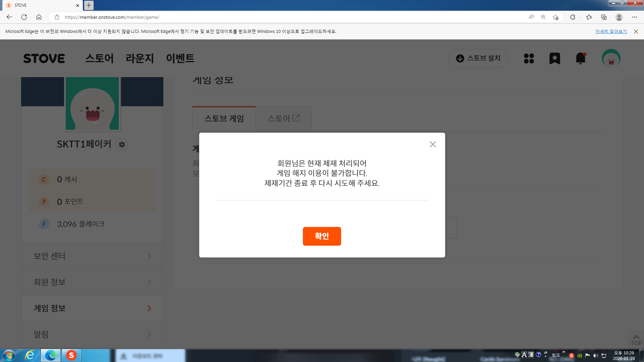Screen dimensions: 644x362
Task: Click the browser home icon
Action: click(x=39, y=17)
